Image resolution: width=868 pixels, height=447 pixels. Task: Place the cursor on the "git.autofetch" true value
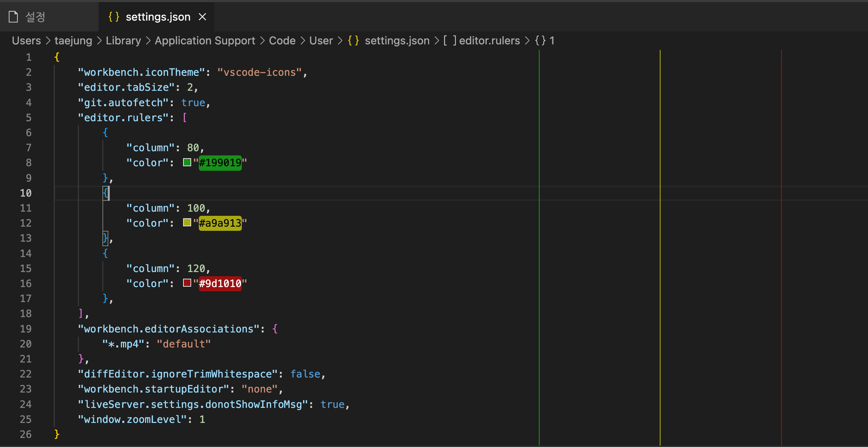point(193,103)
